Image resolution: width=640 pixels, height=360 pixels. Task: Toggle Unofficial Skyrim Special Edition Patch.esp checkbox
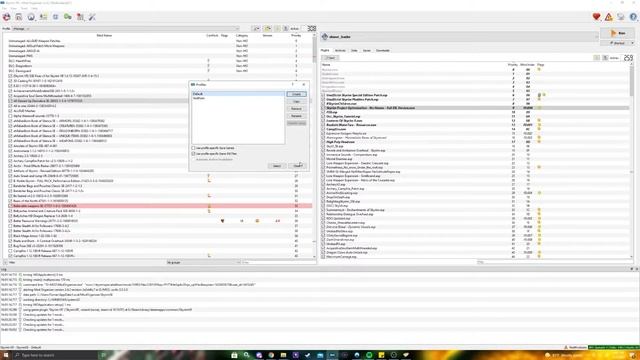tap(323, 95)
